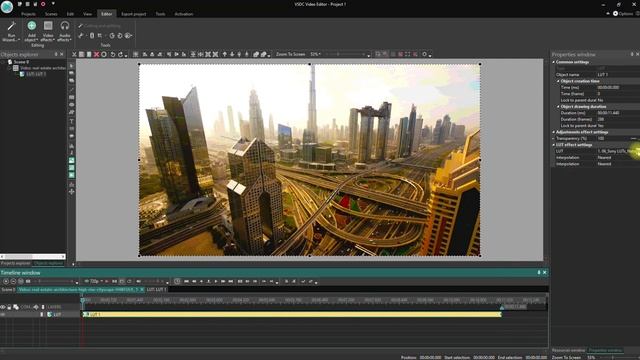Click the Cutting and splitting tool

[101, 26]
